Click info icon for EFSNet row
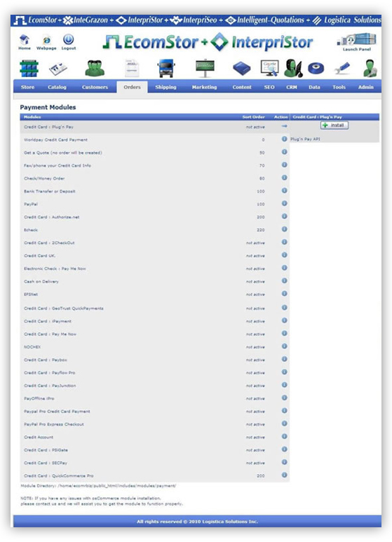Screen dimensions: 392x542 284,294
